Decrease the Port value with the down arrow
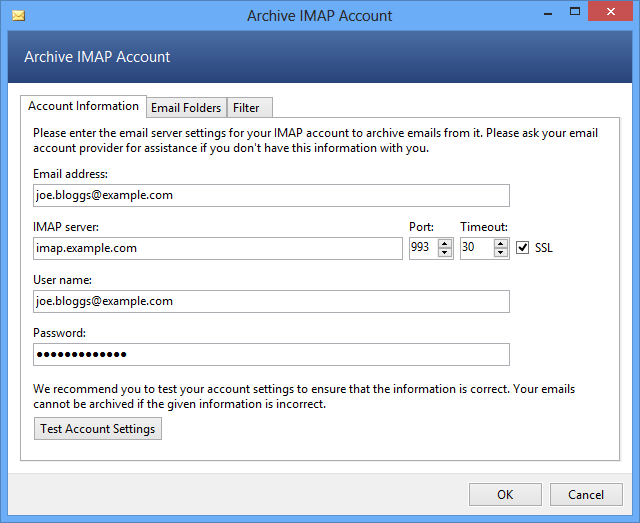Viewport: 640px width, 523px height. pos(445,253)
